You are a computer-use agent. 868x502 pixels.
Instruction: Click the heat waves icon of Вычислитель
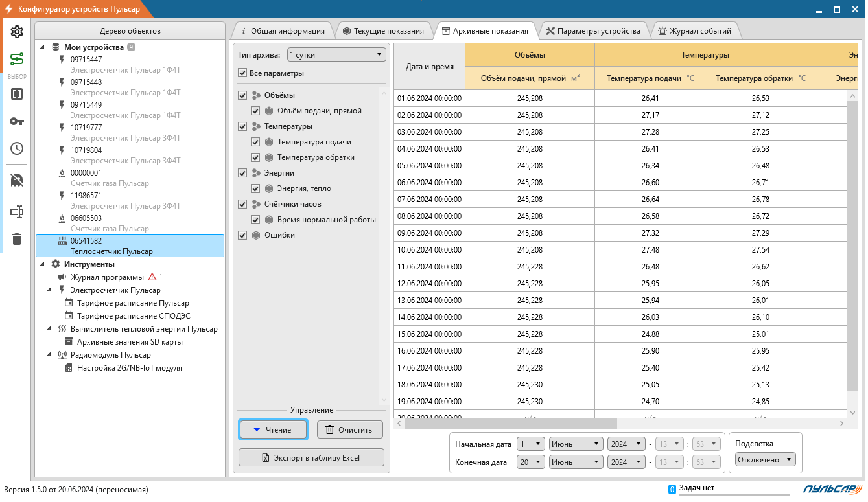pyautogui.click(x=62, y=329)
